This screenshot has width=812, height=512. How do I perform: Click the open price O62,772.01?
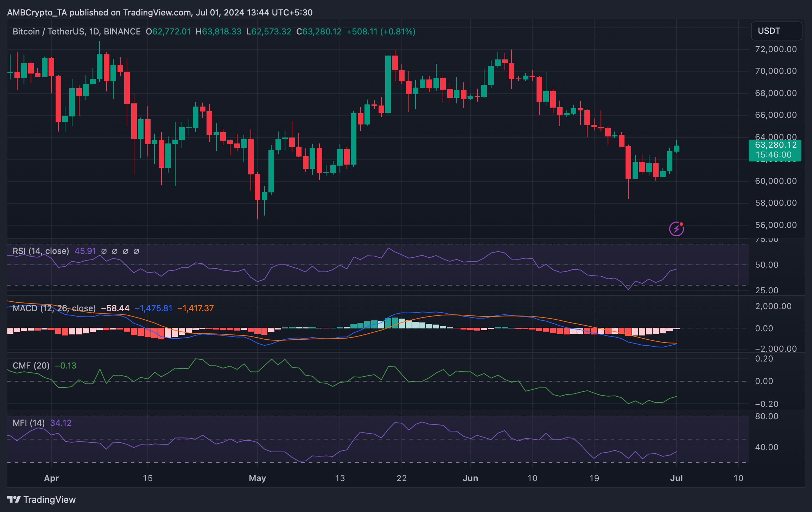coord(168,32)
